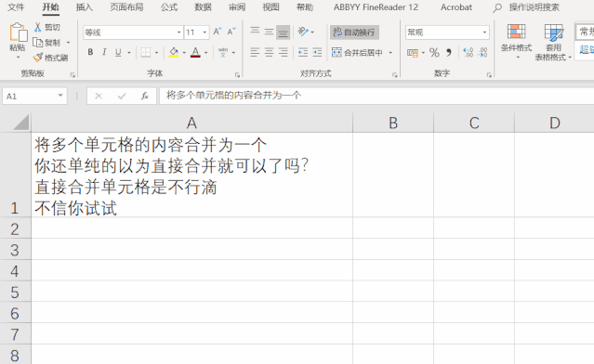Expand merge options dropdown arrow
594x364 pixels.
pyautogui.click(x=390, y=53)
